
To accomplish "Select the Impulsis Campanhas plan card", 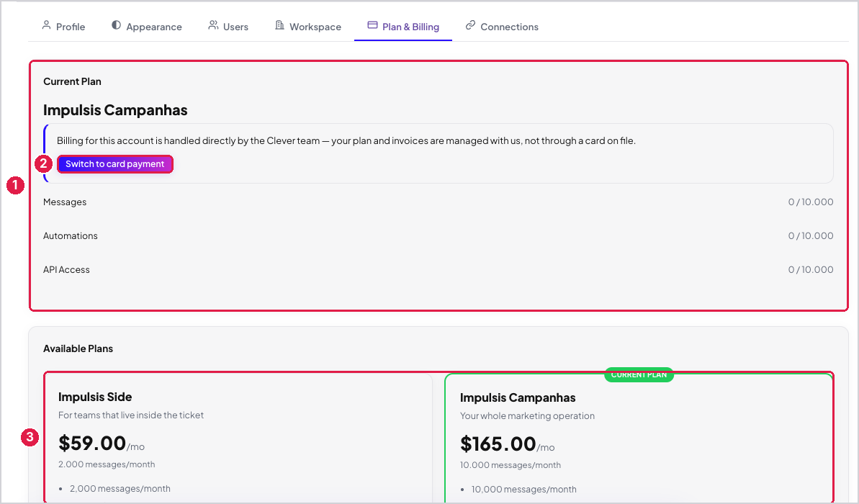I will point(639,438).
